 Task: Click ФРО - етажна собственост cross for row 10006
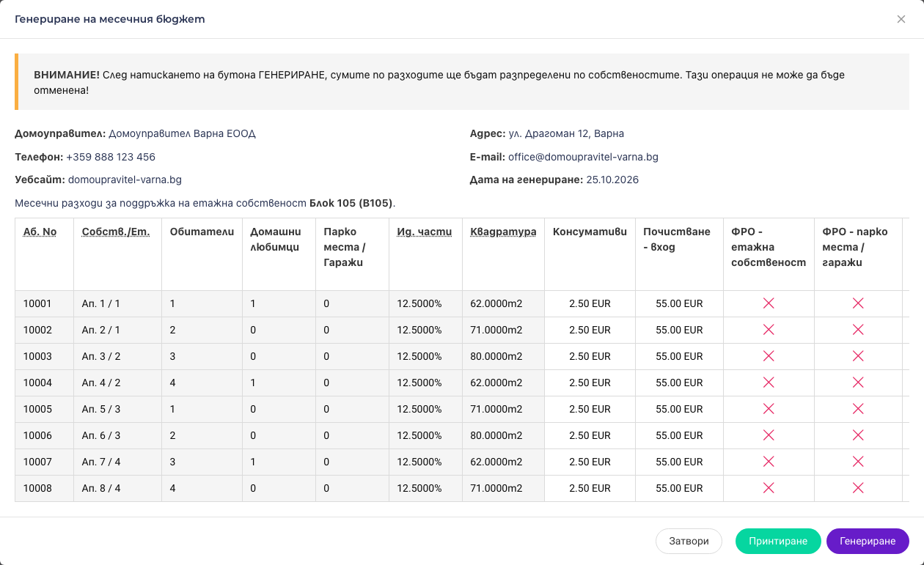click(769, 435)
